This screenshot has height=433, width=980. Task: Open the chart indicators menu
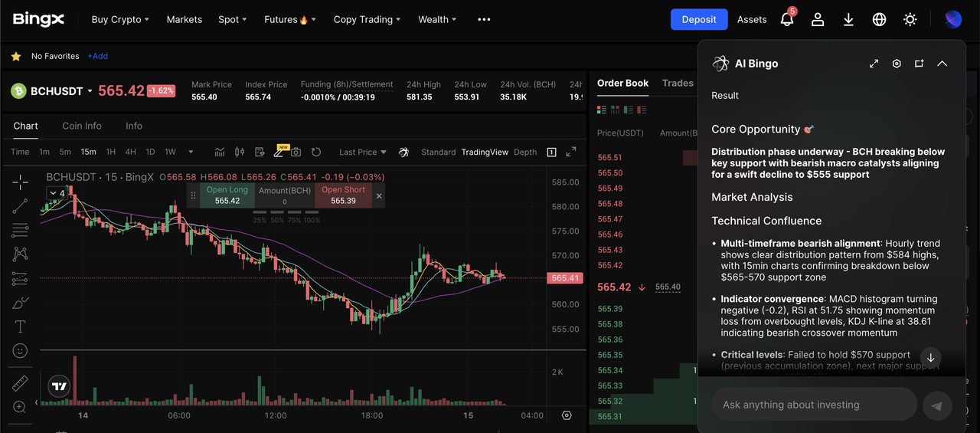pyautogui.click(x=220, y=152)
